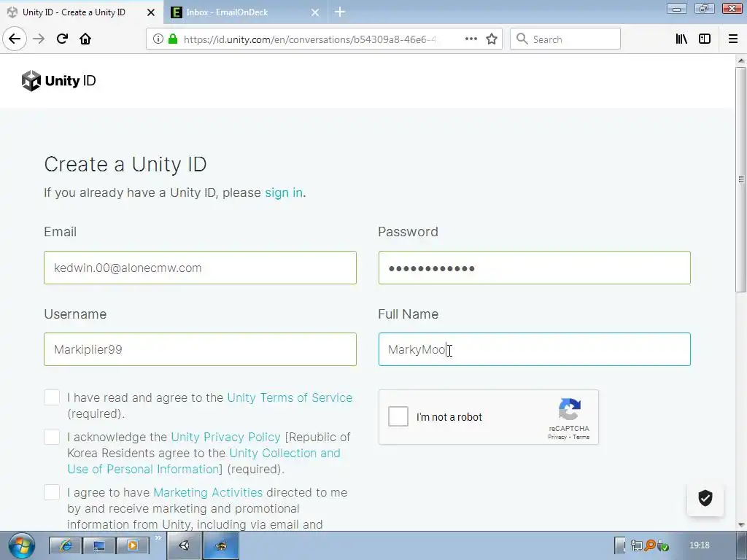Click the scrollbar down arrow
This screenshot has width=747, height=560.
(x=741, y=525)
